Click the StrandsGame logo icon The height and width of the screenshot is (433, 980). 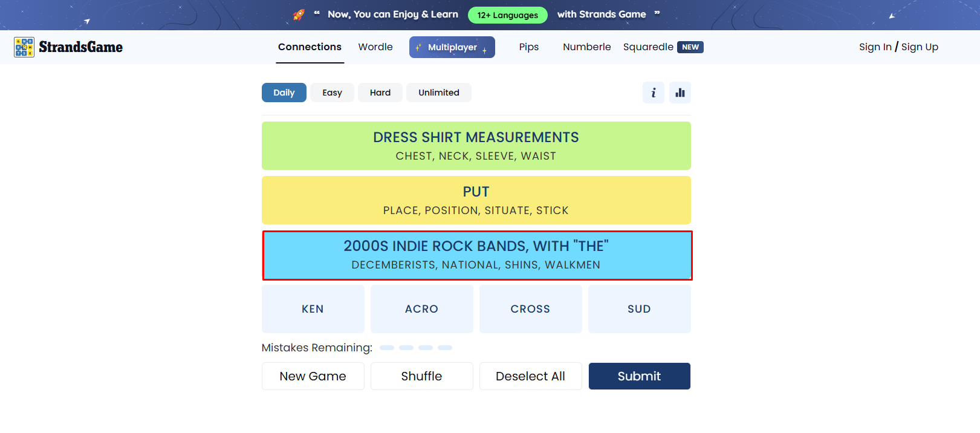tap(24, 47)
